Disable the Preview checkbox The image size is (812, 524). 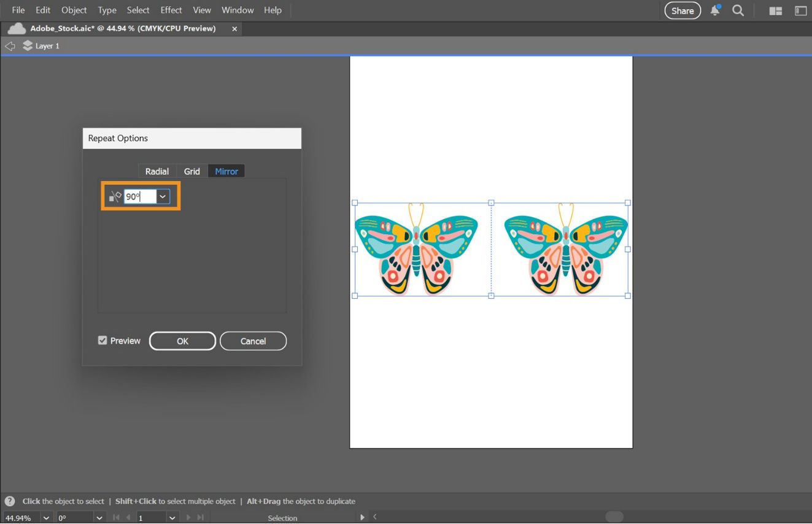point(102,341)
